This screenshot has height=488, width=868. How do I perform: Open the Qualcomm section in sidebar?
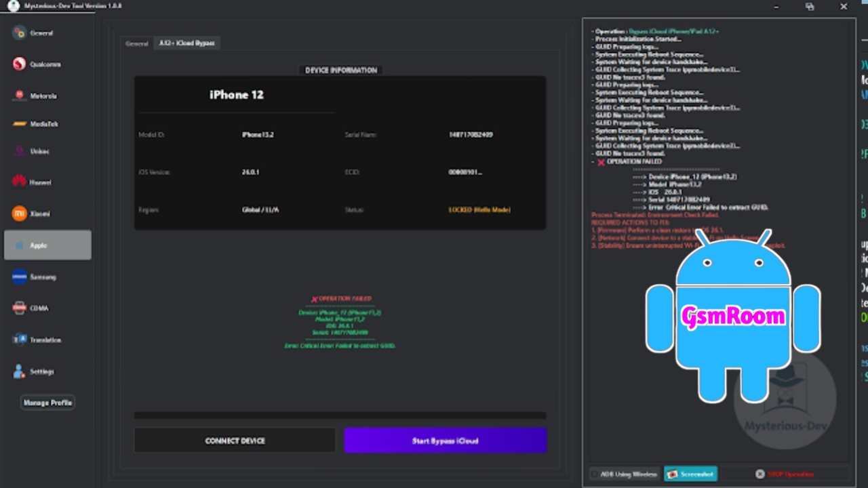click(x=45, y=64)
